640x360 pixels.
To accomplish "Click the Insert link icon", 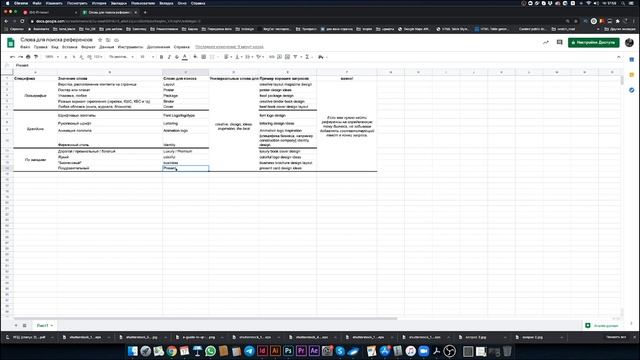I will tap(272, 57).
